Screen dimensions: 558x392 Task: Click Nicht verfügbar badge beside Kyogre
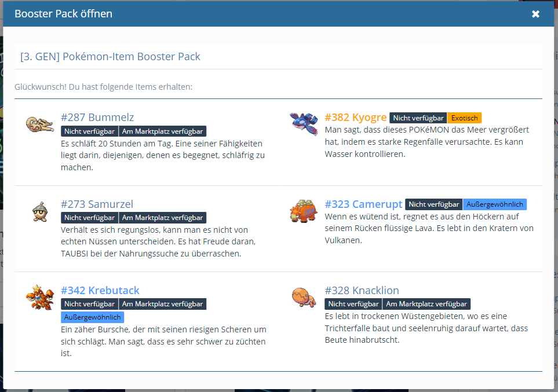coord(418,118)
